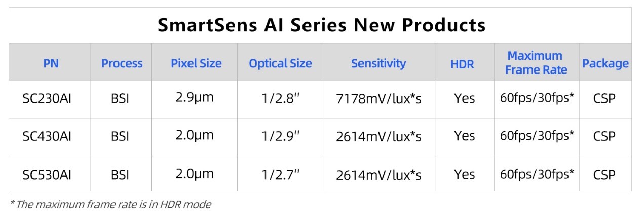Click the Maximum Frame Rate header
Image resolution: width=644 pixels, height=219 pixels.
536,63
